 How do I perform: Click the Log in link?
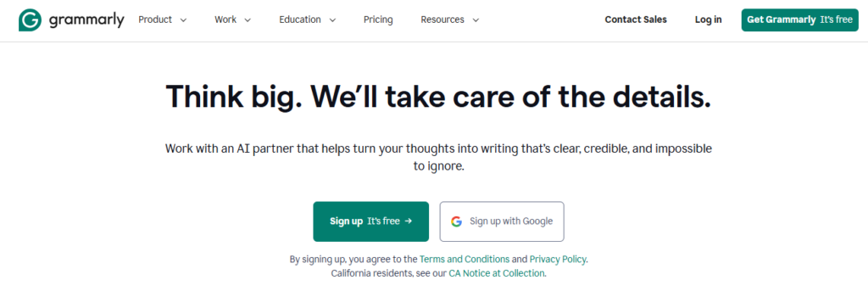click(708, 20)
